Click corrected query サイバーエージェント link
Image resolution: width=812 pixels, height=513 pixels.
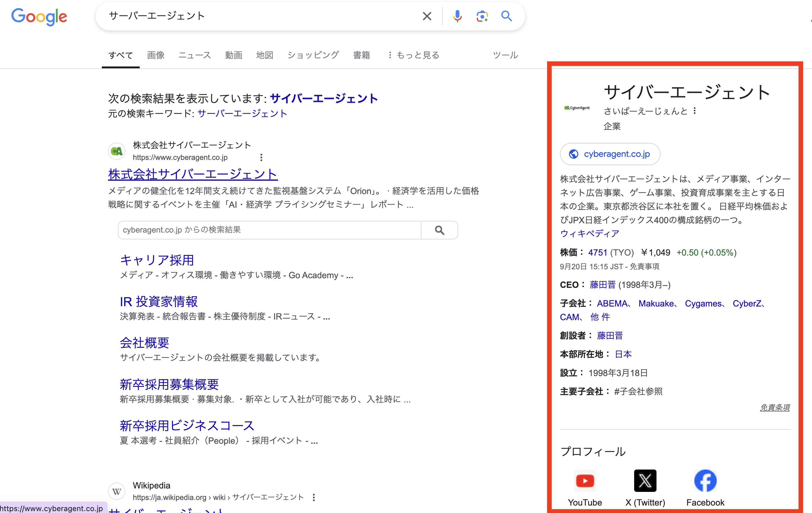[324, 98]
